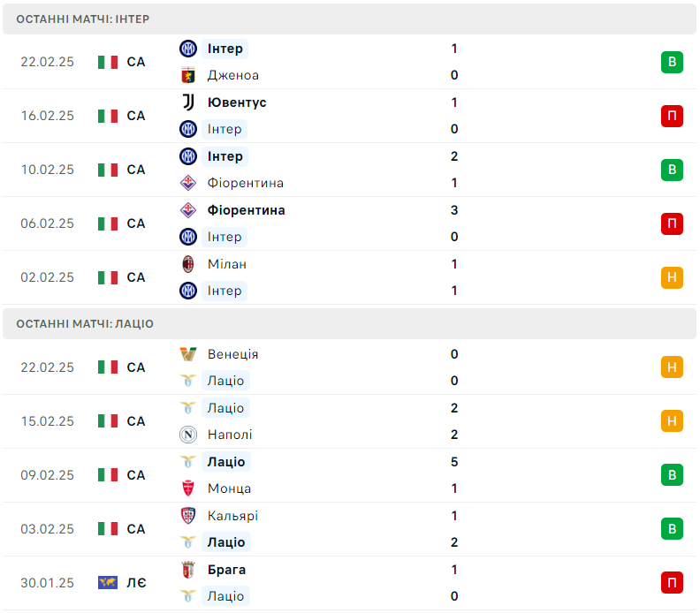Click the Europa League flag icon
The width and height of the screenshot is (700, 613).
tap(108, 583)
